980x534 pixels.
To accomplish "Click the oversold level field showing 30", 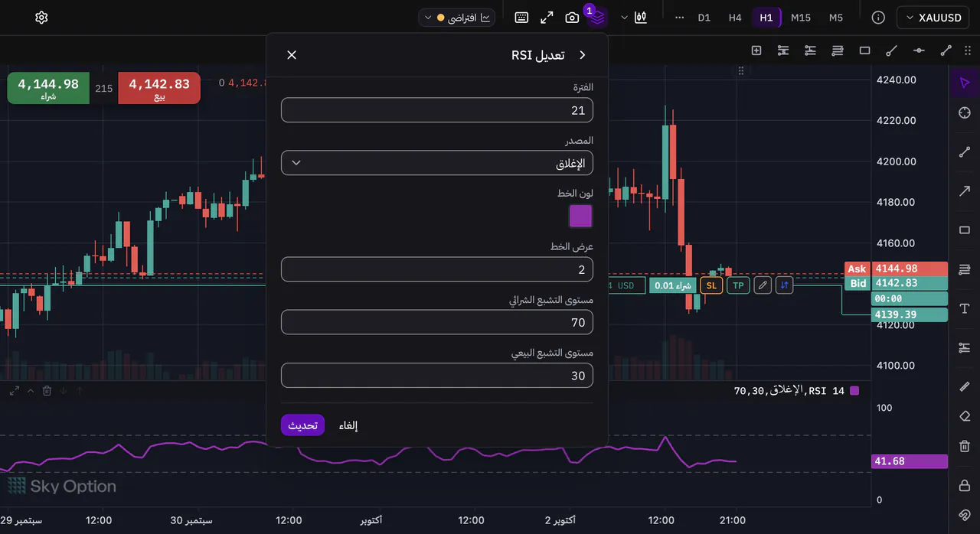I will tap(437, 375).
